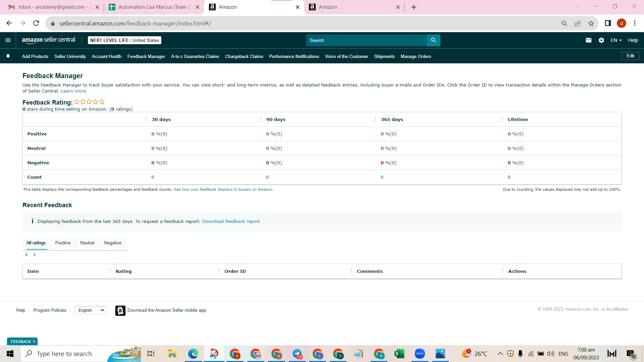Open Telegram from taskbar

tap(297, 354)
